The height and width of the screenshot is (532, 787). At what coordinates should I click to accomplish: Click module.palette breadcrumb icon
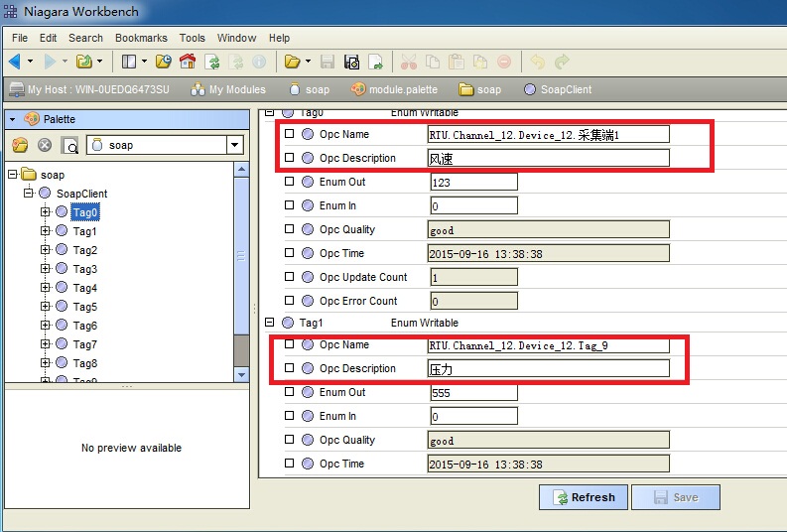358,89
